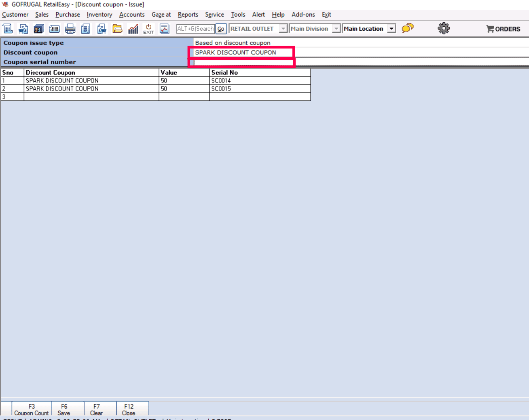
Task: Open the Accounts menu
Action: coord(132,15)
